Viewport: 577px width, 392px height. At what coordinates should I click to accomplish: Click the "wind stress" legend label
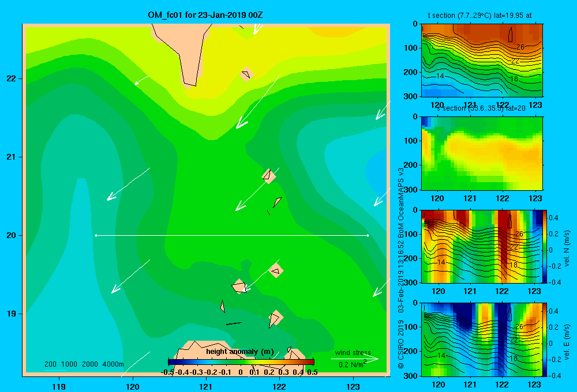click(x=353, y=353)
